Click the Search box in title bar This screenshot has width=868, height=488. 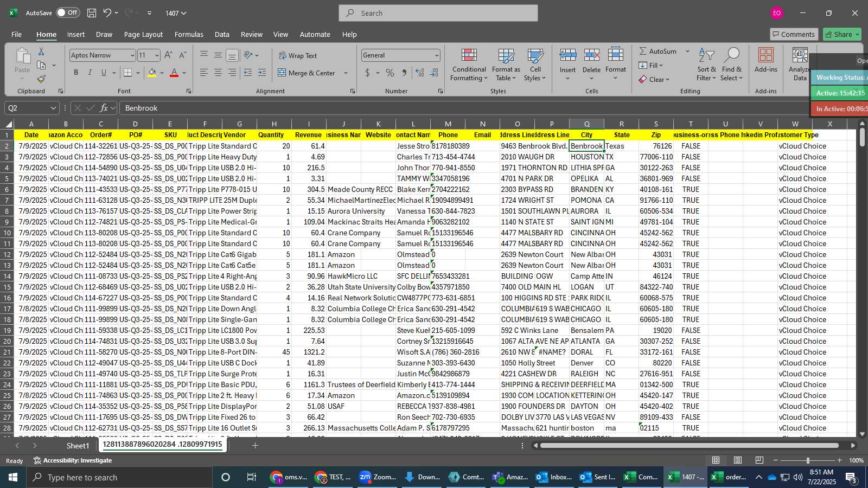click(x=438, y=13)
